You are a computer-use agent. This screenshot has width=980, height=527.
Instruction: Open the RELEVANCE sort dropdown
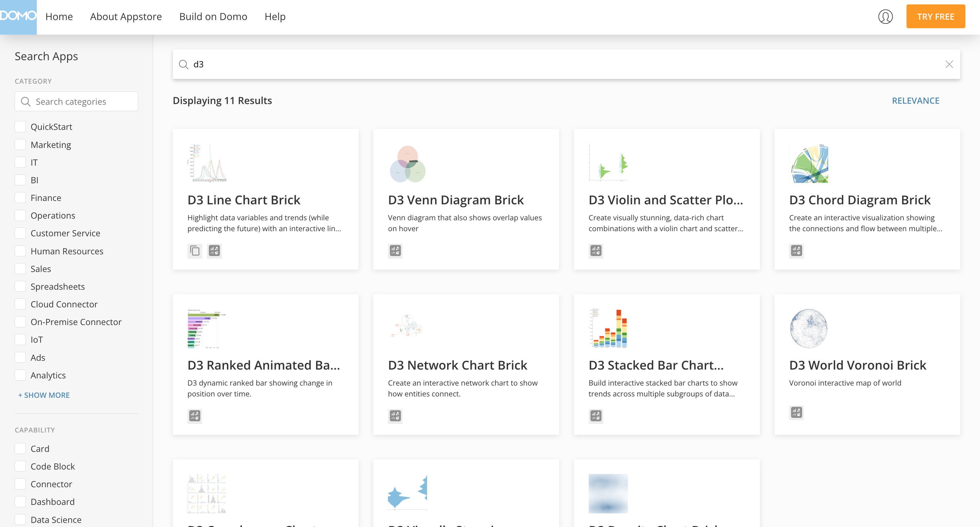click(x=915, y=101)
